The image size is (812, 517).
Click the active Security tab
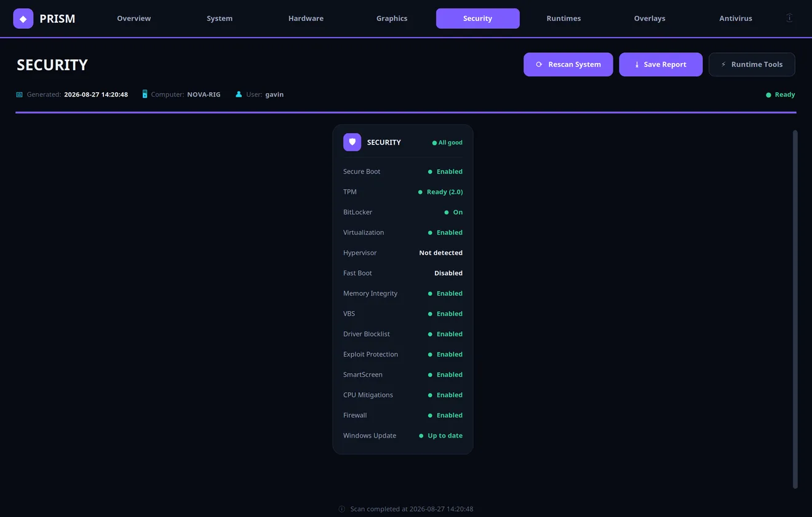pos(478,18)
